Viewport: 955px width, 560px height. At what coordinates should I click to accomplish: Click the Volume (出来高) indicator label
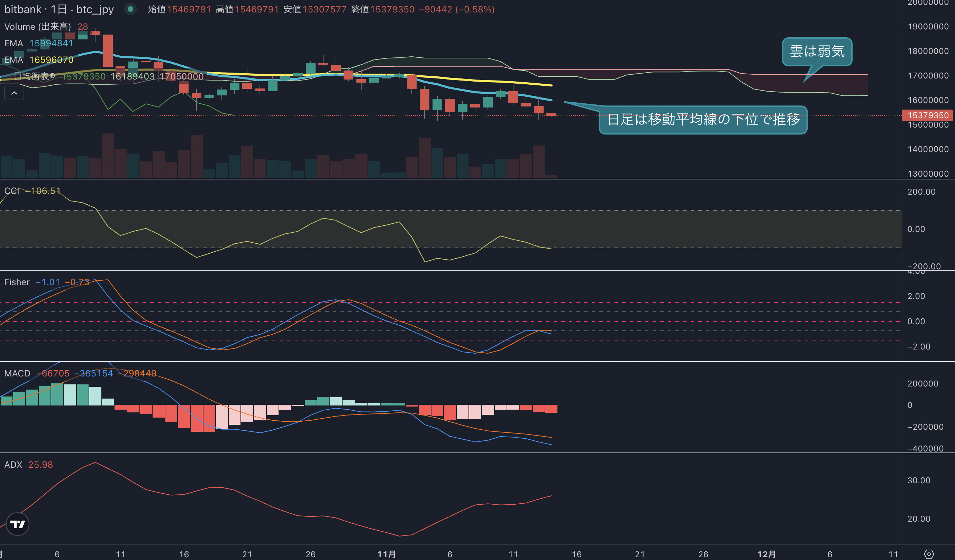[37, 27]
